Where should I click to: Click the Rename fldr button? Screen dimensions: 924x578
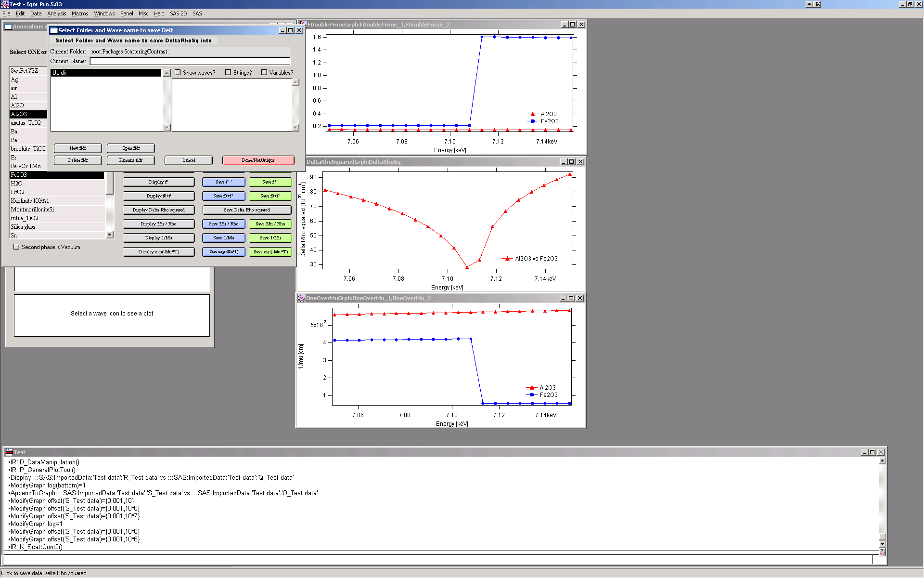coord(131,160)
